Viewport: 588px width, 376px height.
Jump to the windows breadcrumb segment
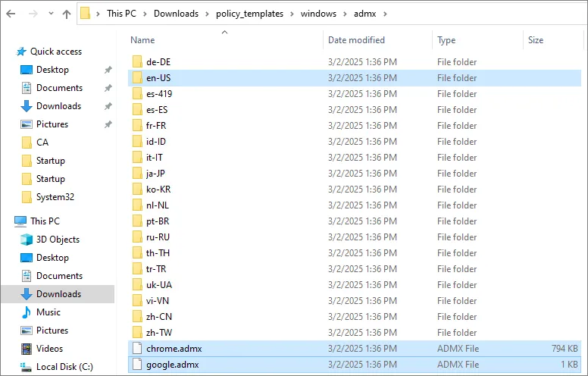click(317, 13)
